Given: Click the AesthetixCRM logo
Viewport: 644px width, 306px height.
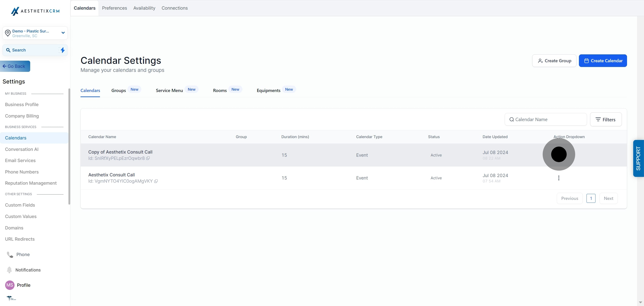Looking at the screenshot, I should tap(35, 11).
